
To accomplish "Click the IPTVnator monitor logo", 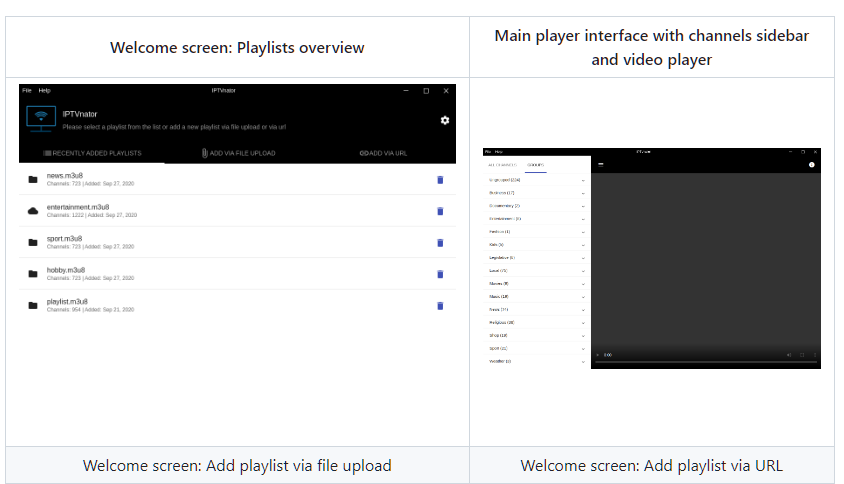I will 41,119.
